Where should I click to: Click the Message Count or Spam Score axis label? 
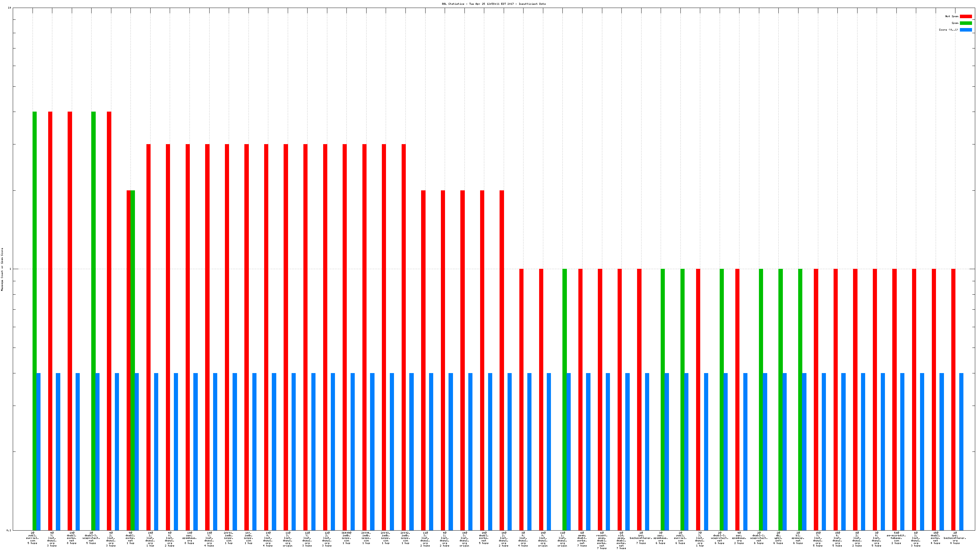[2, 269]
